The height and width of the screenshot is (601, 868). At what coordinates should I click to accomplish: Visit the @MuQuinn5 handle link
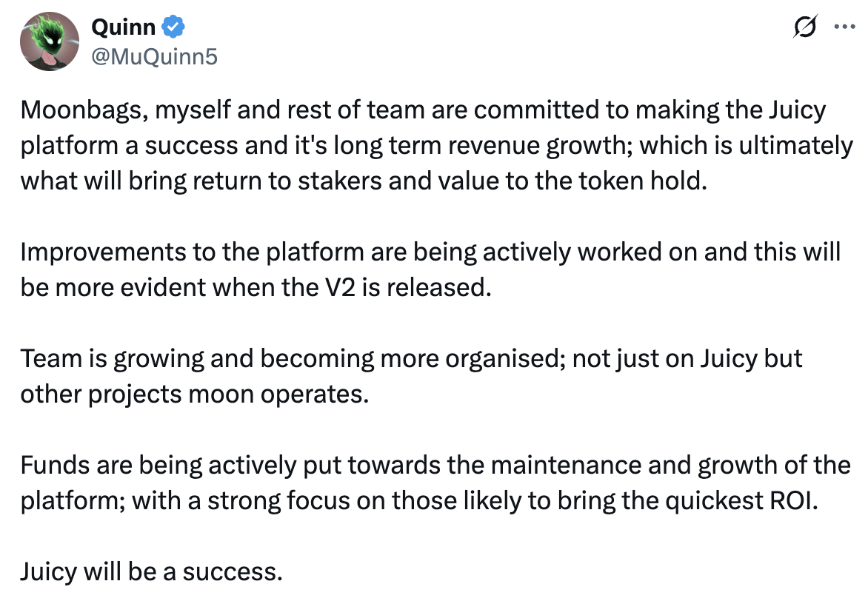[x=154, y=56]
